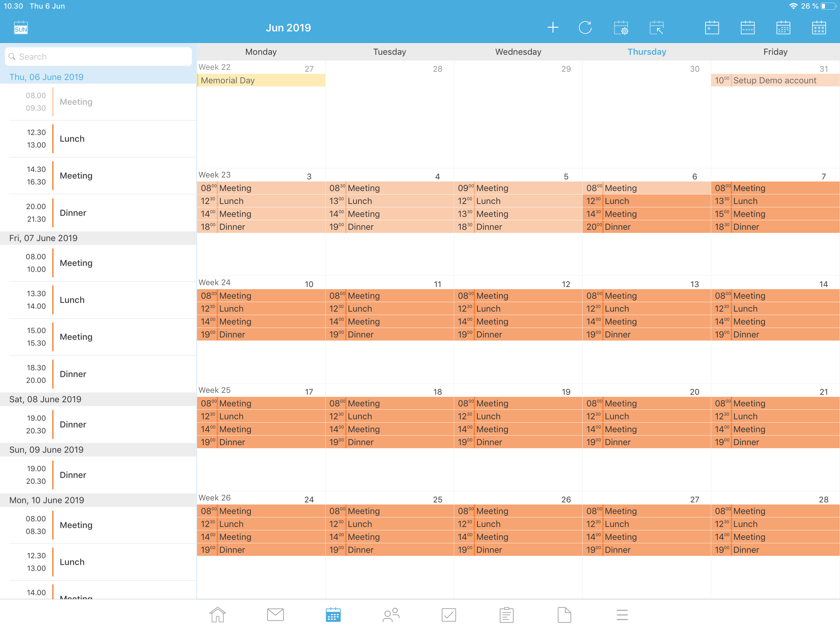840x630 pixels.
Task: Add a new event with plus icon
Action: tap(553, 27)
